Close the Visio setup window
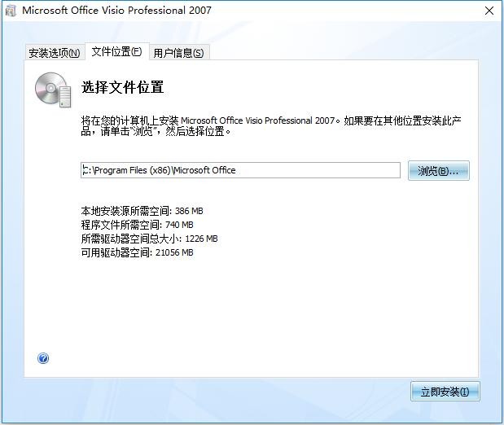504x425 pixels. coord(489,11)
